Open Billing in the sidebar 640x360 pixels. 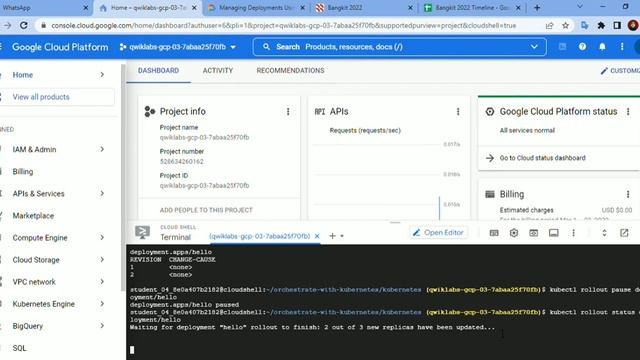23,171
